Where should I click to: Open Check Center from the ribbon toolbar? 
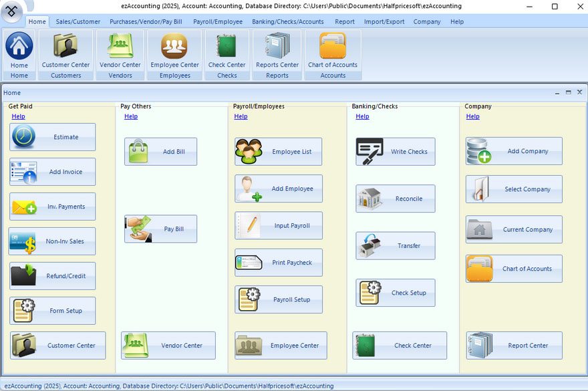227,51
